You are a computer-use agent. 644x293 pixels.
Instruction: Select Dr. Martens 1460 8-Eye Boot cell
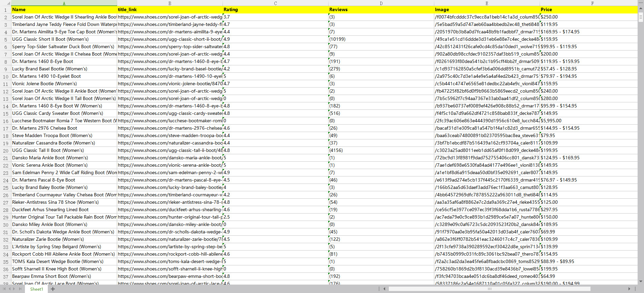point(64,62)
